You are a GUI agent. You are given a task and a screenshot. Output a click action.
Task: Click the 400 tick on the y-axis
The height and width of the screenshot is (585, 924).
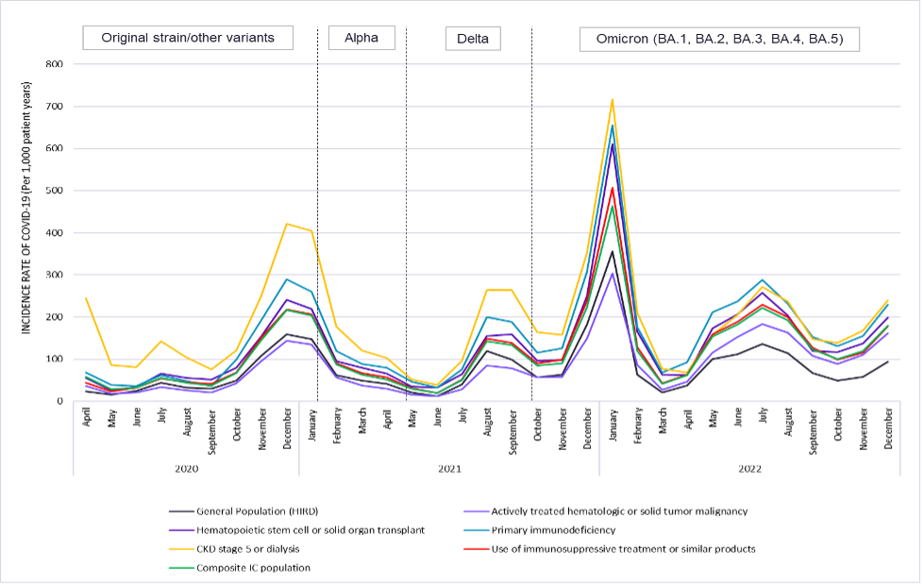pos(55,233)
